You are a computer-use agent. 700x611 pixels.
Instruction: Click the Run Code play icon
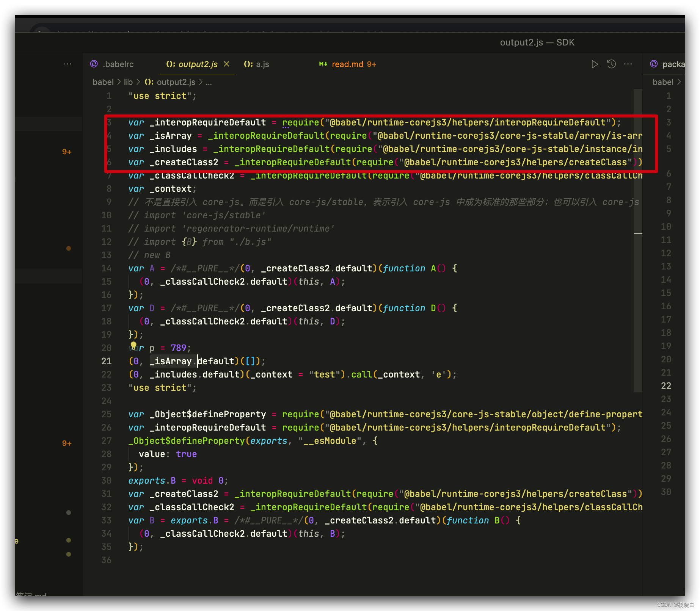(x=595, y=64)
